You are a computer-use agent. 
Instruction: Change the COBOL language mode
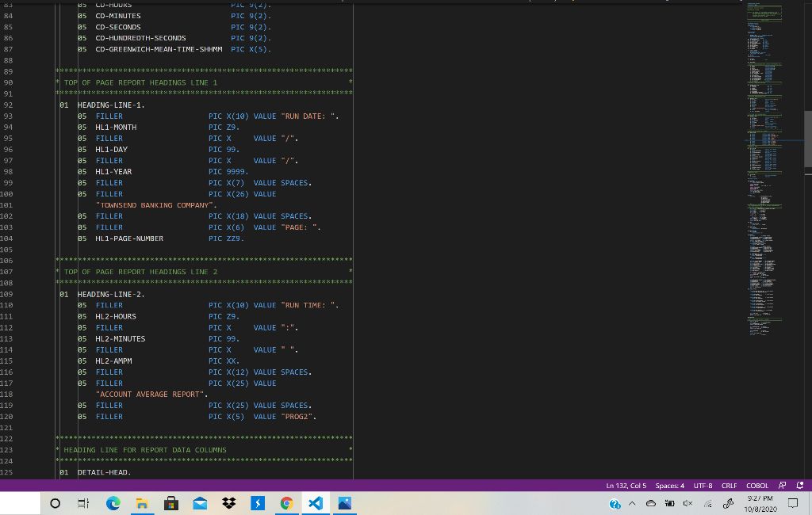(x=757, y=486)
